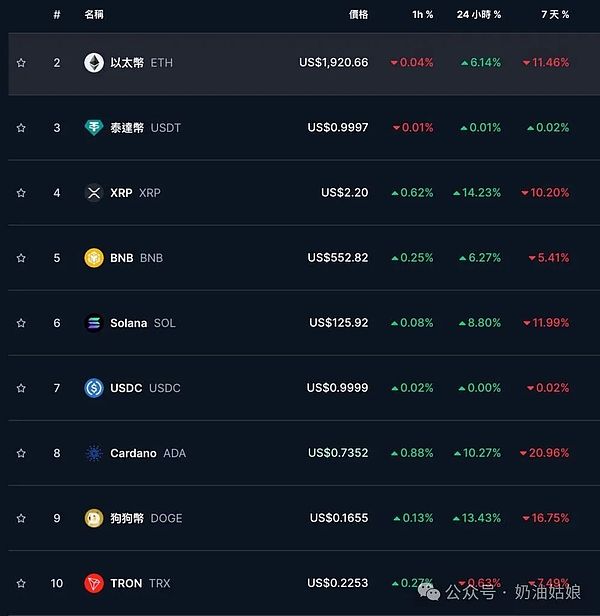
Task: Click the Ethereum coin logo icon
Action: pyautogui.click(x=94, y=62)
